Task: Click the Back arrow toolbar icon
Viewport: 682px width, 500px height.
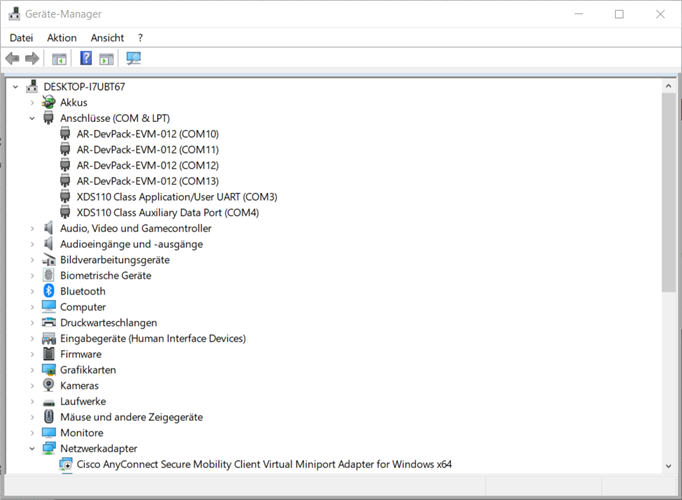Action: tap(12, 58)
